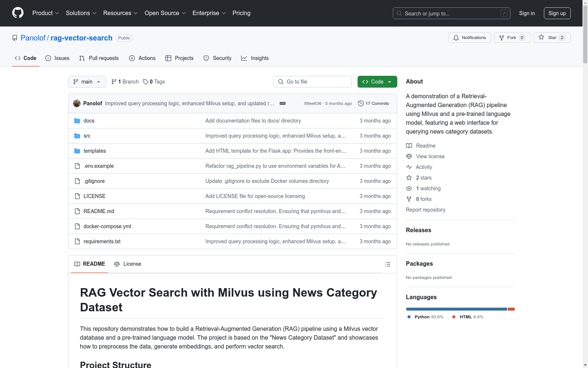Click the Sign in link
Viewport: 588px width, 368px height.
(527, 13)
